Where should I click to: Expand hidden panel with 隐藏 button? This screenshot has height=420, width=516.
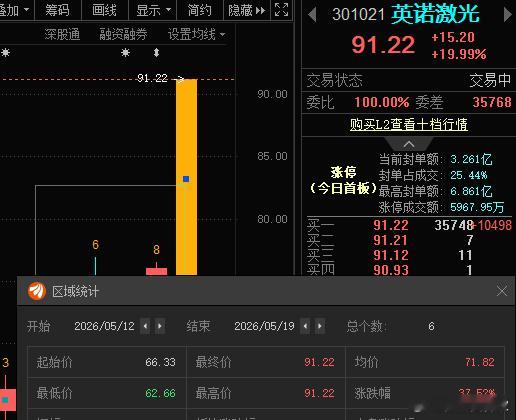pyautogui.click(x=247, y=10)
